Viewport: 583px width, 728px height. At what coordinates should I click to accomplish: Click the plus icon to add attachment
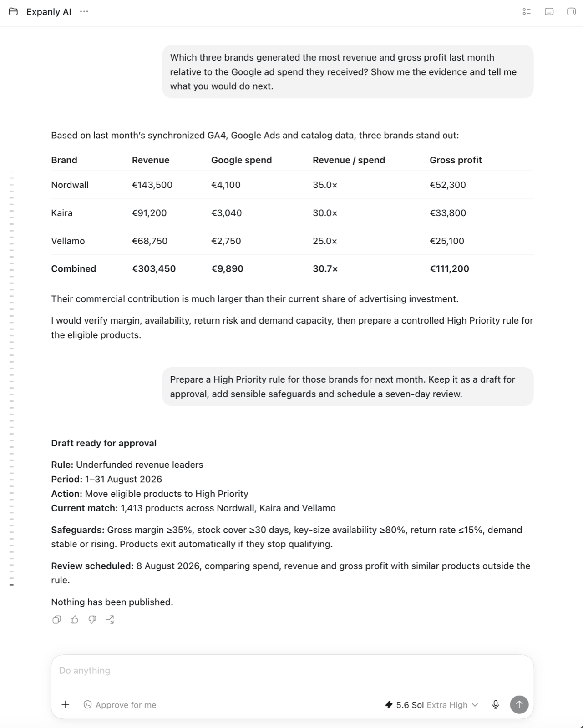click(66, 704)
